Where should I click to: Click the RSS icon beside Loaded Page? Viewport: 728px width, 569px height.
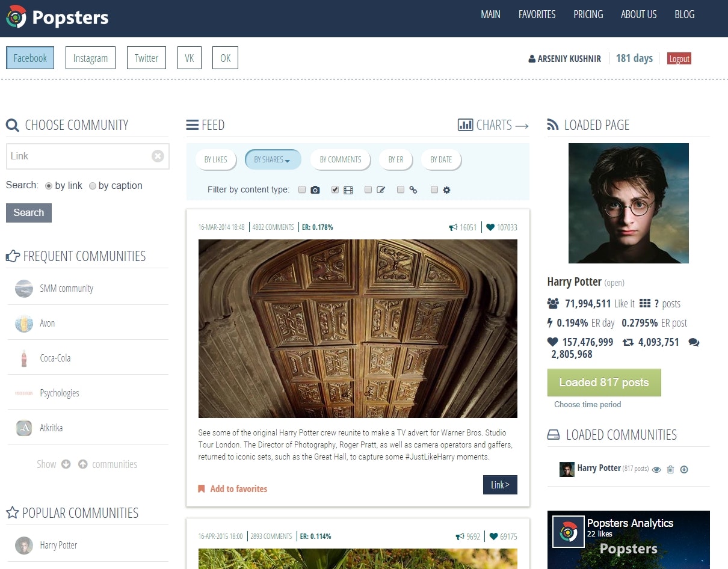[x=553, y=125]
